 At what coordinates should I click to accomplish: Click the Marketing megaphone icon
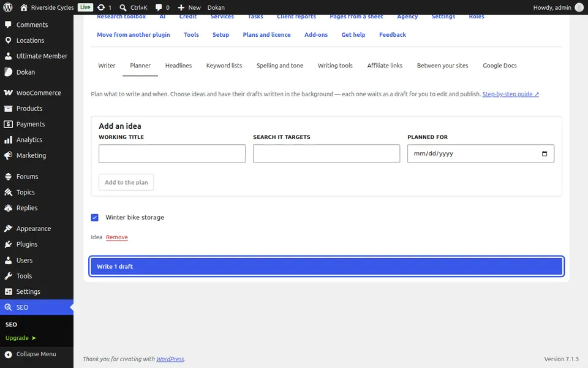tap(8, 155)
